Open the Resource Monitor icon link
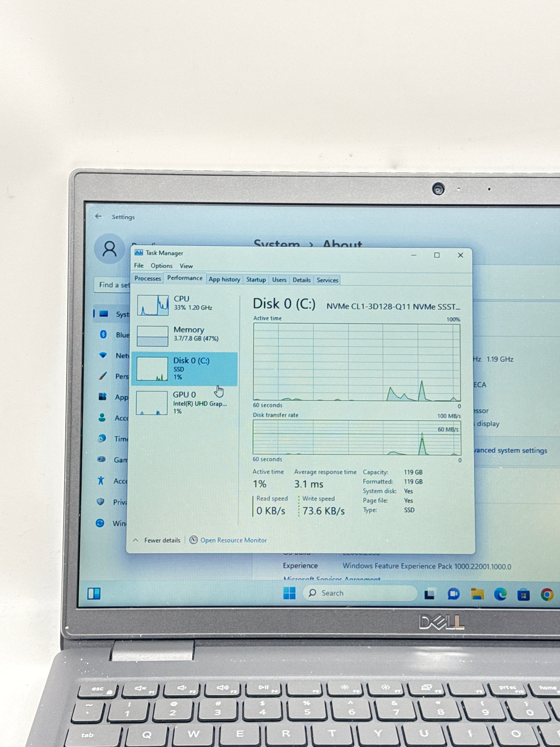 193,540
